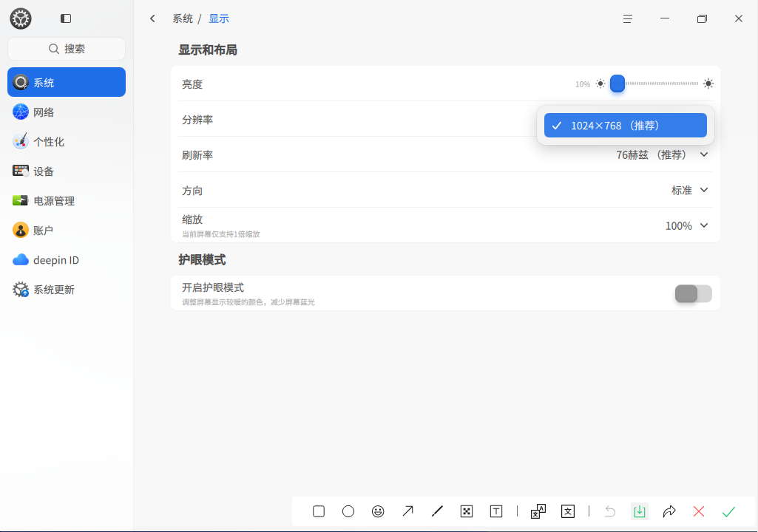Image resolution: width=758 pixels, height=532 pixels.
Task: Click the low brightness sun icon
Action: pyautogui.click(x=600, y=83)
